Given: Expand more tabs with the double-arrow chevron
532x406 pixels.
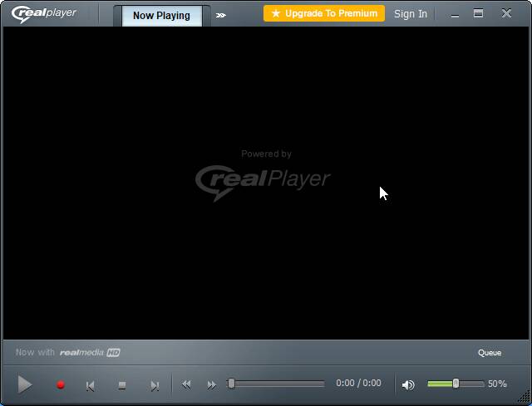Looking at the screenshot, I should [221, 15].
